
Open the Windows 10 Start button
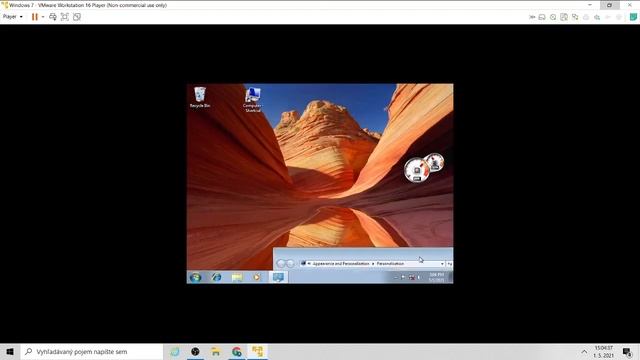10,351
